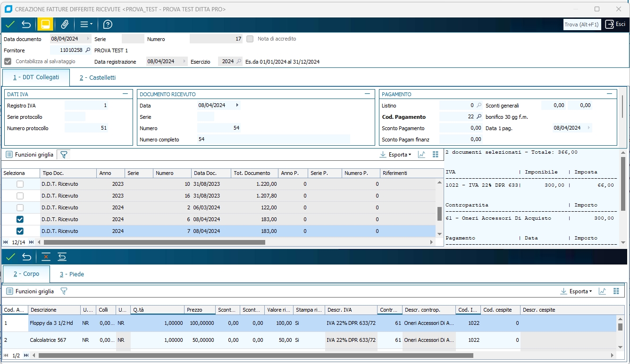
Task: Click the paperclip attachments icon
Action: (x=65, y=25)
